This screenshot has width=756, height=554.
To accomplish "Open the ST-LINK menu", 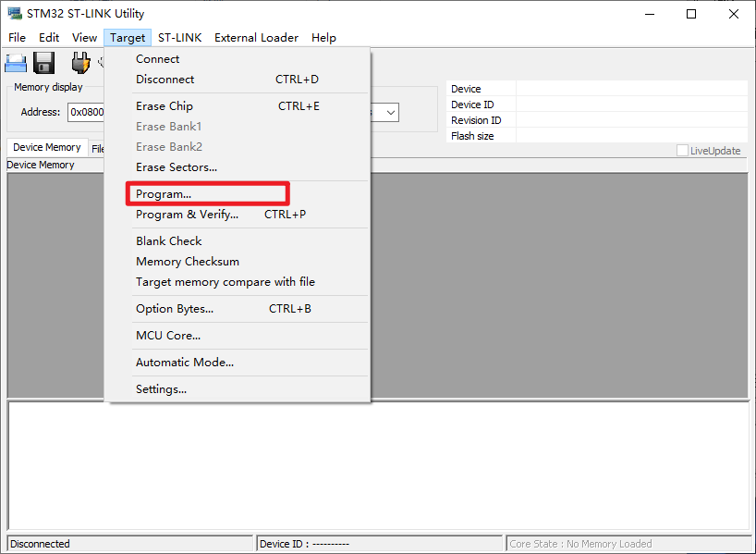I will (x=179, y=38).
